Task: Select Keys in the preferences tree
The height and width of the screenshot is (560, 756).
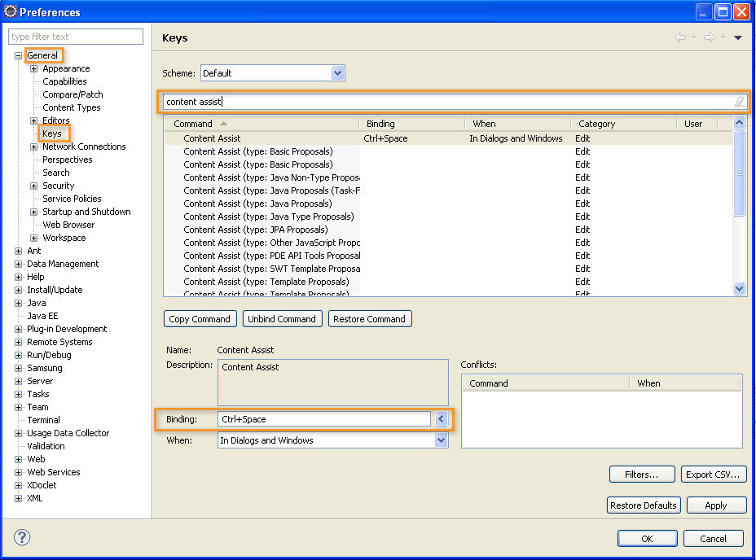Action: tap(54, 133)
